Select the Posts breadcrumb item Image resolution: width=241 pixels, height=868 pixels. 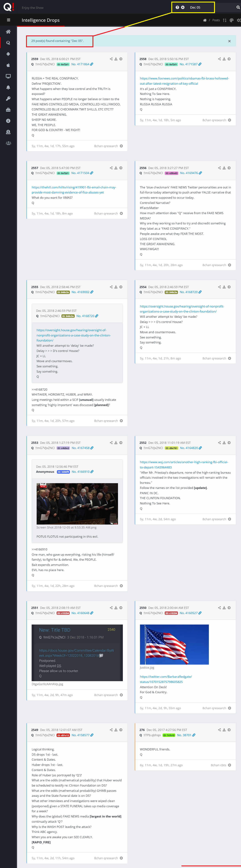pos(216,20)
